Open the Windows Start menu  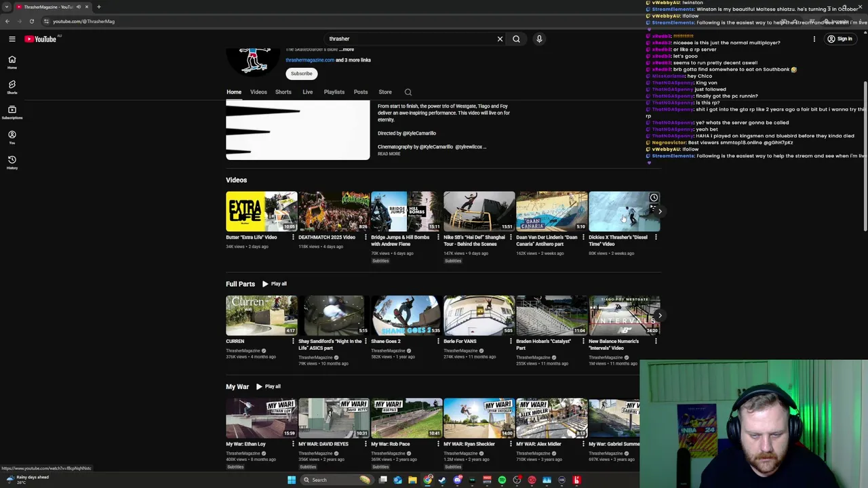292,480
